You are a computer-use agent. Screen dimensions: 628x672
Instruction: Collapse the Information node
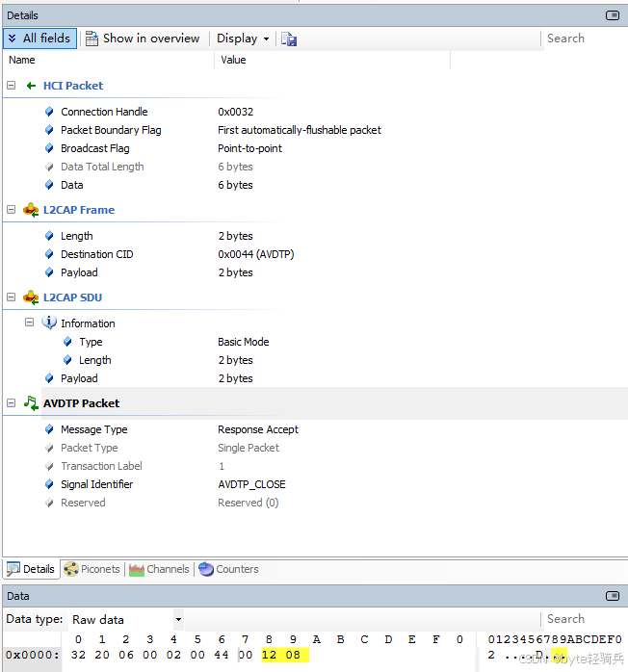(x=29, y=322)
